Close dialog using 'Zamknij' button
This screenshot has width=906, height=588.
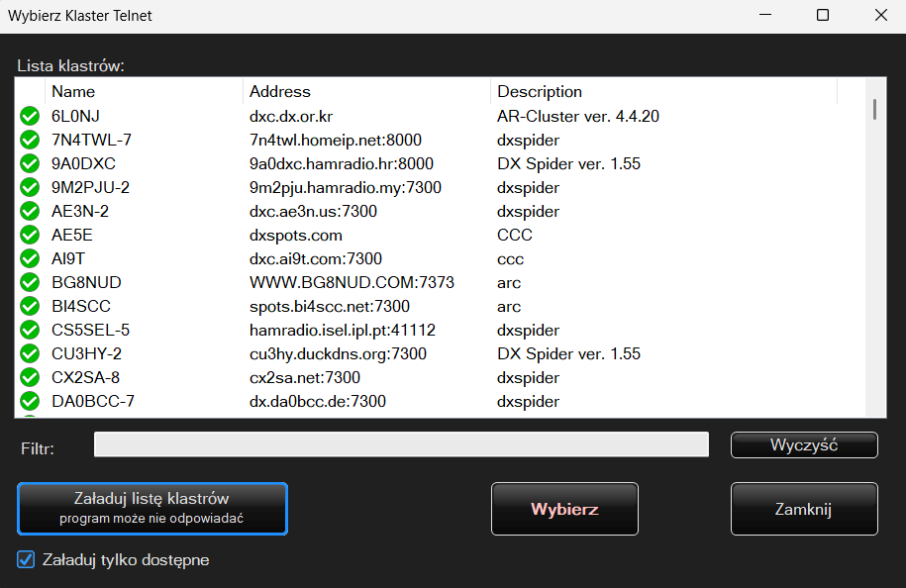click(804, 510)
